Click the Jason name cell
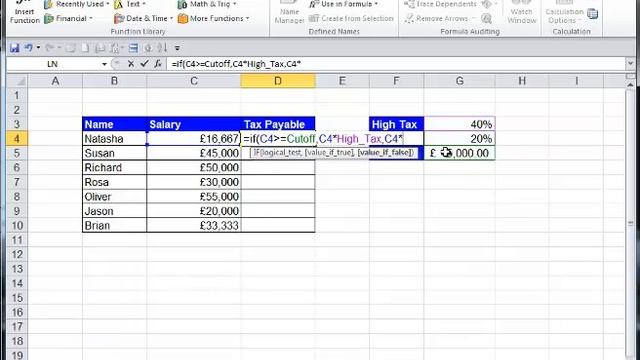This screenshot has width=640, height=360. [x=114, y=211]
